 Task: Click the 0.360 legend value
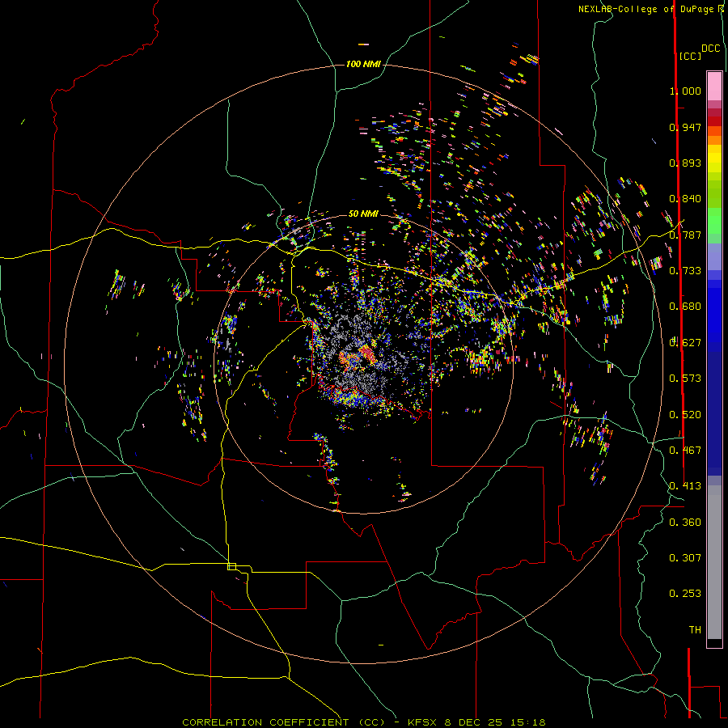(685, 523)
